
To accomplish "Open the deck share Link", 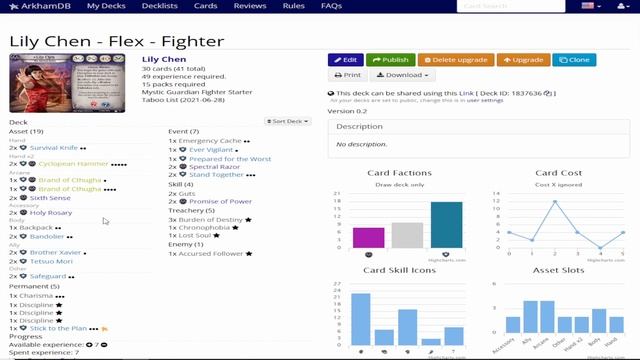I will [x=466, y=93].
